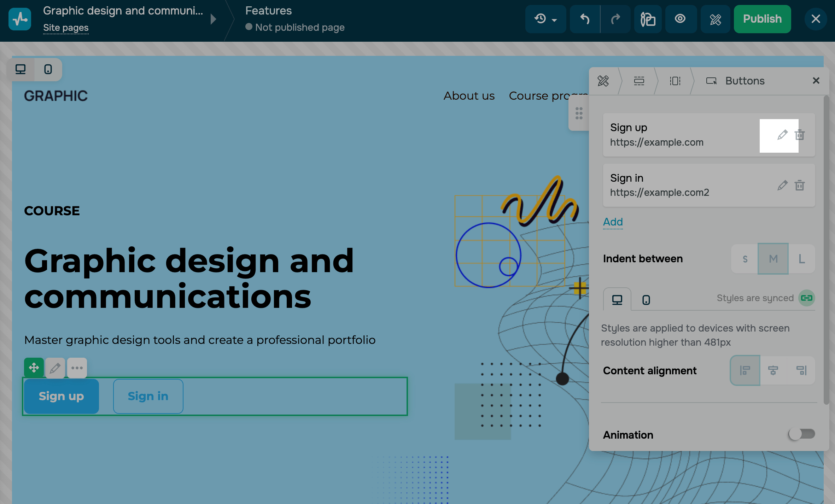
Task: Edit the Sign up button entry
Action: pyautogui.click(x=782, y=135)
